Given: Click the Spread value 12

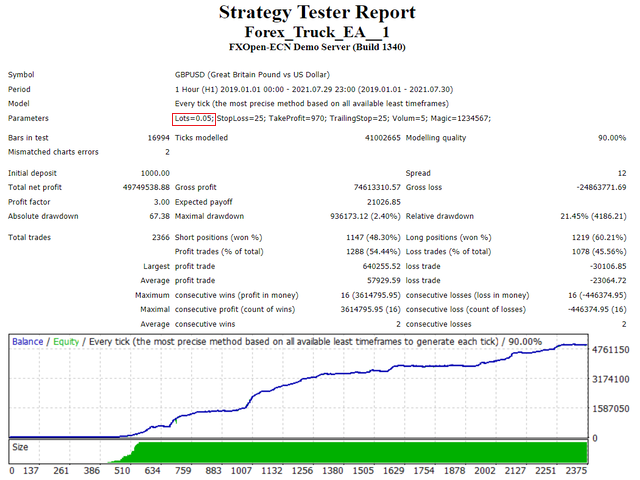Looking at the screenshot, I should [x=622, y=173].
